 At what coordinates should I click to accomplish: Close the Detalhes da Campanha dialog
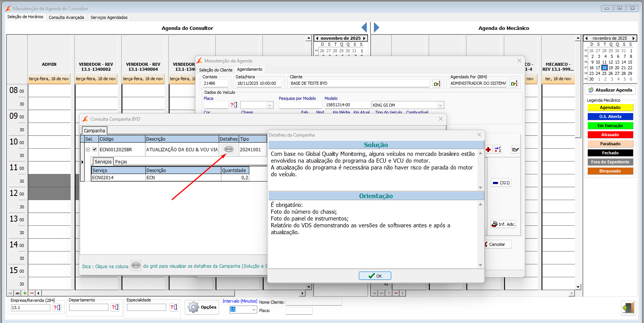(479, 135)
